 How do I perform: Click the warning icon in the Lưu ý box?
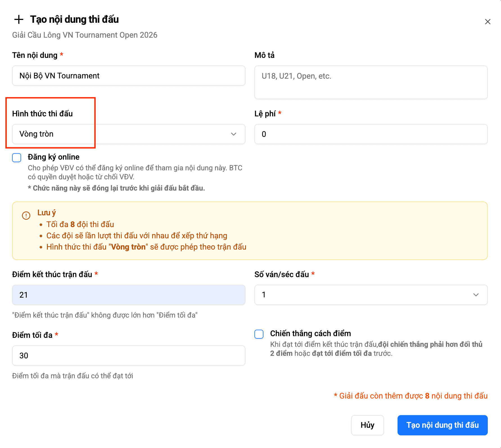26,216
